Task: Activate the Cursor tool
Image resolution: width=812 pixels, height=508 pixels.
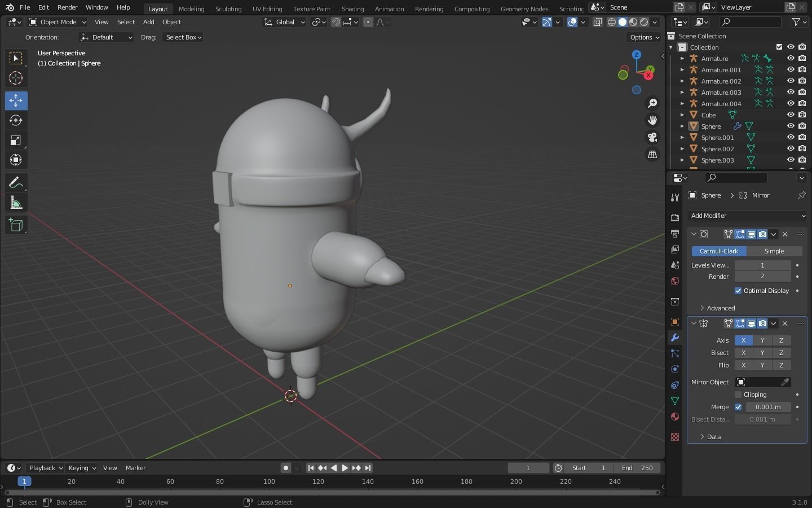Action: point(16,78)
